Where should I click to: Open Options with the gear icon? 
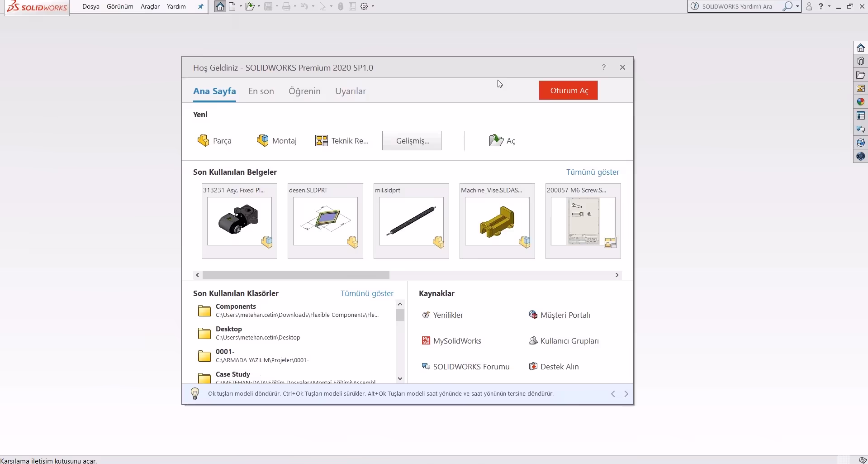364,6
